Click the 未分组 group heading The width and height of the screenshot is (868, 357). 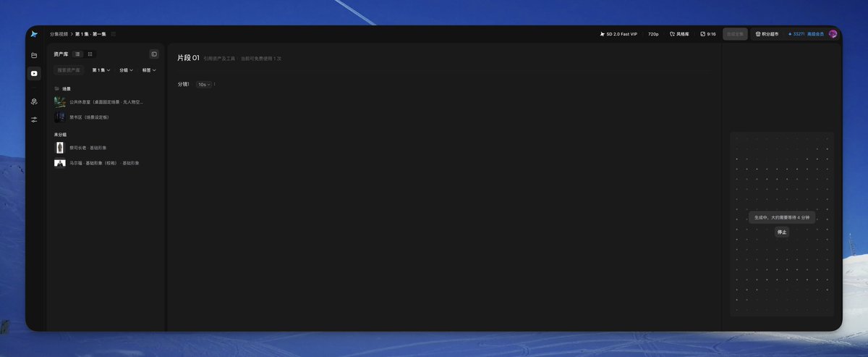pyautogui.click(x=60, y=135)
